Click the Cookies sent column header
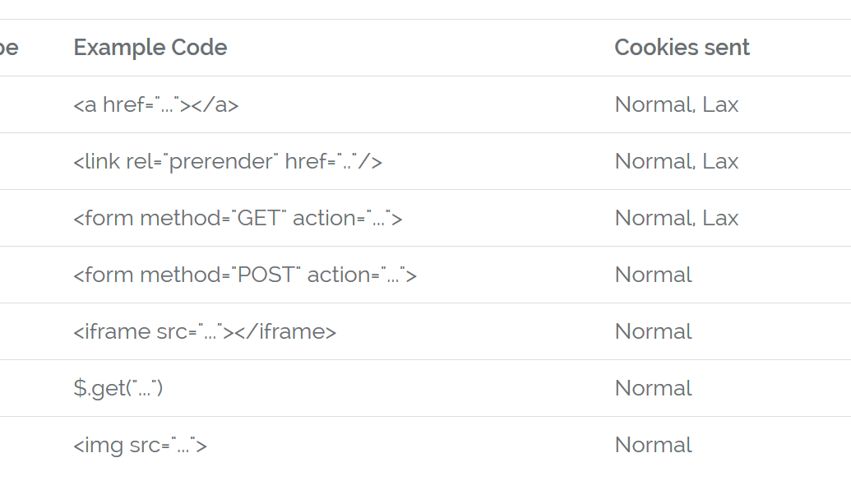Viewport: 851px width, 504px height. pyautogui.click(x=682, y=48)
